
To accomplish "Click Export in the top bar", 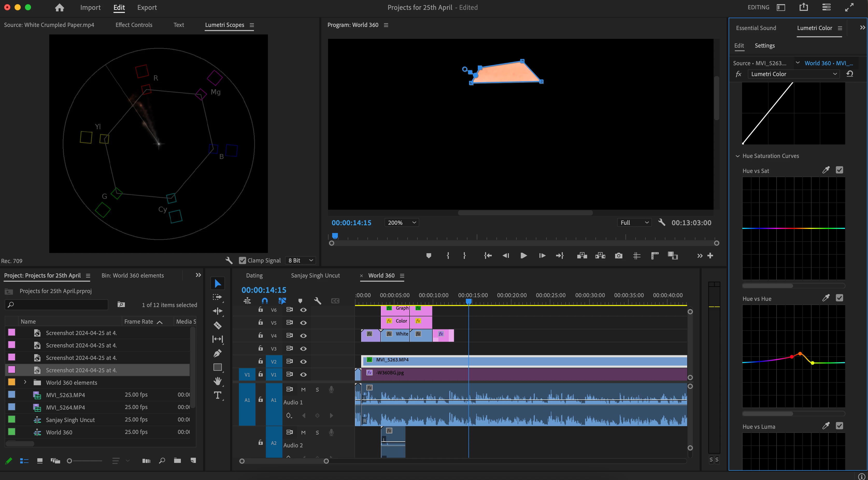I will coord(147,8).
